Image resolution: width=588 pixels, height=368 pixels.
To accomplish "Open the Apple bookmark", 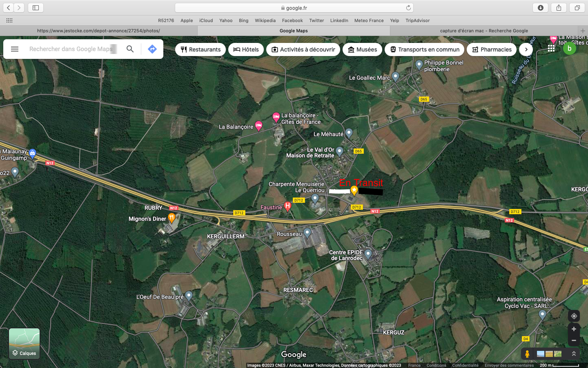I will 187,20.
